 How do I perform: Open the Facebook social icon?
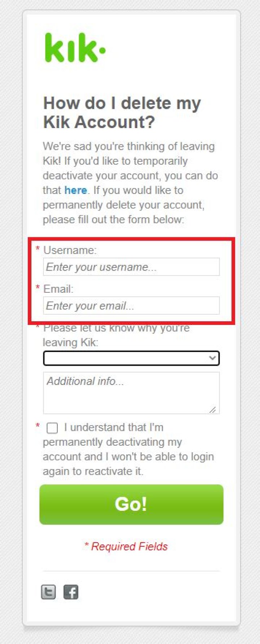coord(71,592)
